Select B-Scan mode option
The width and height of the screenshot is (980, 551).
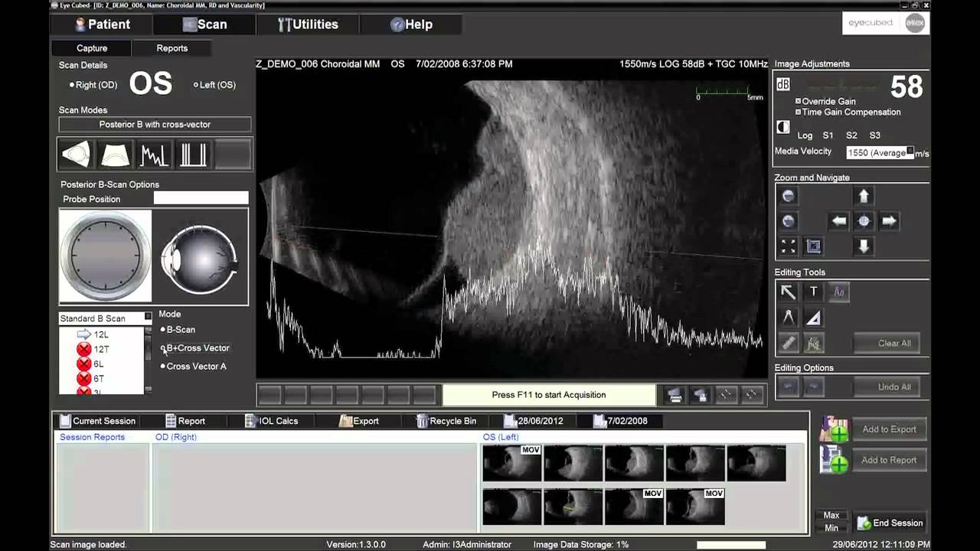178,330
